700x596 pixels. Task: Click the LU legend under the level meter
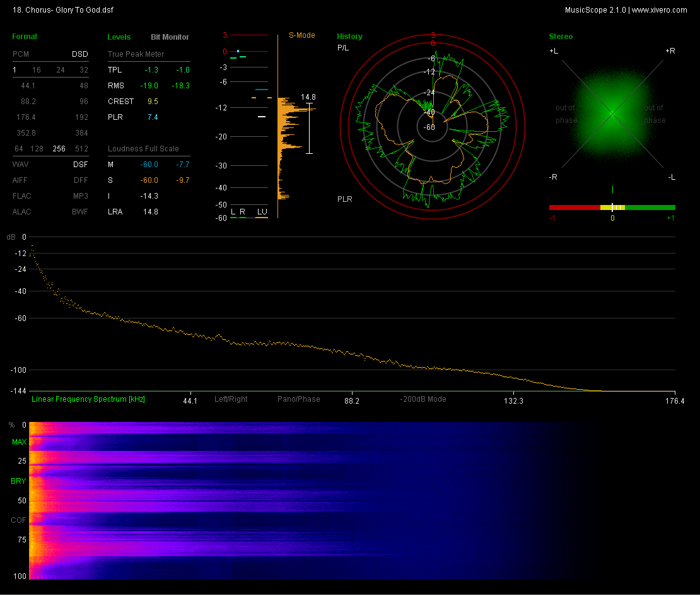[x=261, y=211]
